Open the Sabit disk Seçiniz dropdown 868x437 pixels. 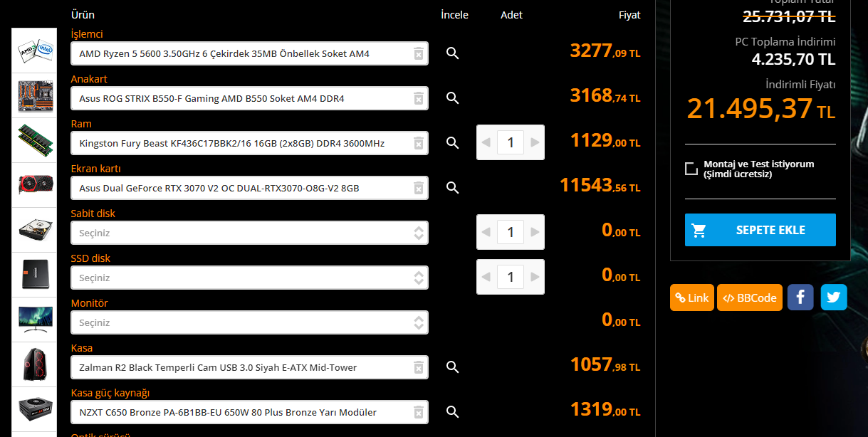point(250,233)
